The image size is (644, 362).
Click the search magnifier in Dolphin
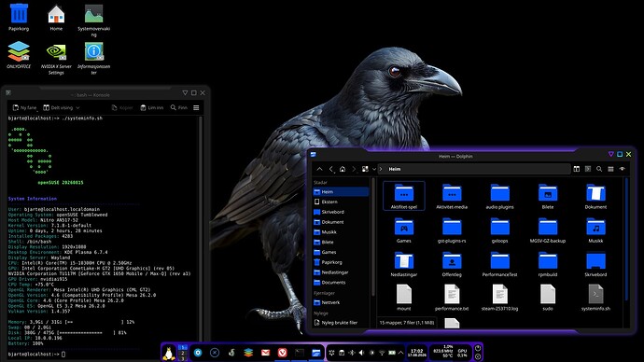click(599, 169)
